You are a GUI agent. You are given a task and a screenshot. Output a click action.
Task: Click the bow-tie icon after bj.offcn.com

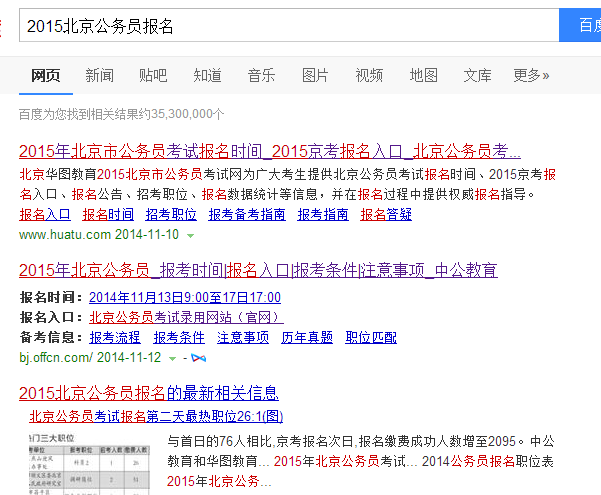197,358
